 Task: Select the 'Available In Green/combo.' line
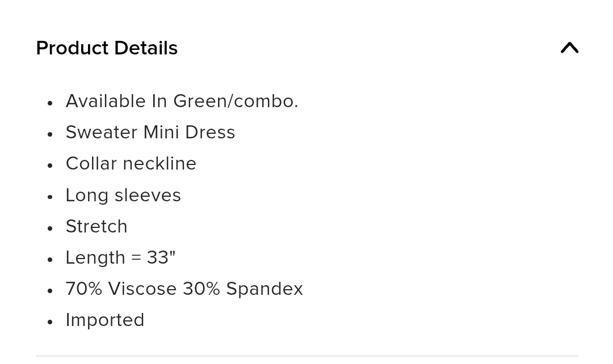click(x=182, y=101)
